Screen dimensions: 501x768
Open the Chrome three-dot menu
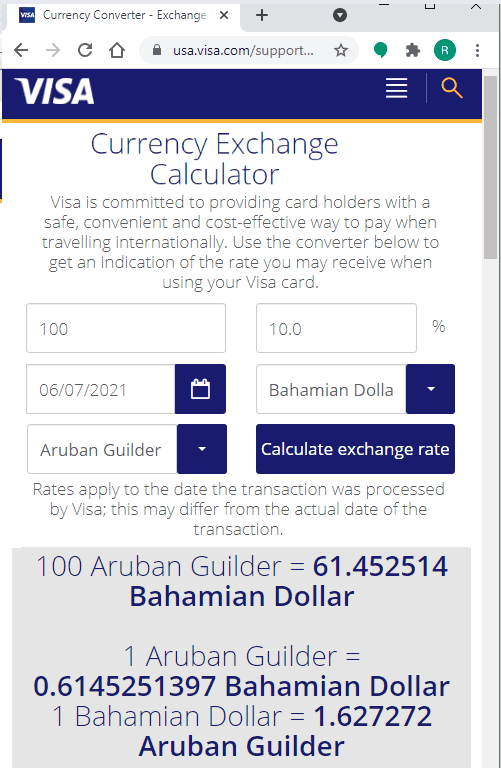[x=477, y=50]
